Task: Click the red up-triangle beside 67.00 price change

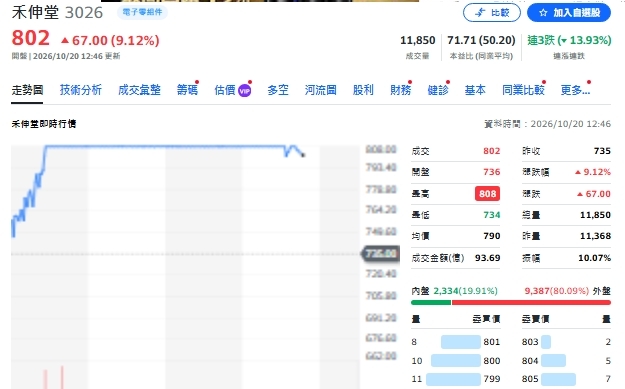Action: click(x=65, y=40)
